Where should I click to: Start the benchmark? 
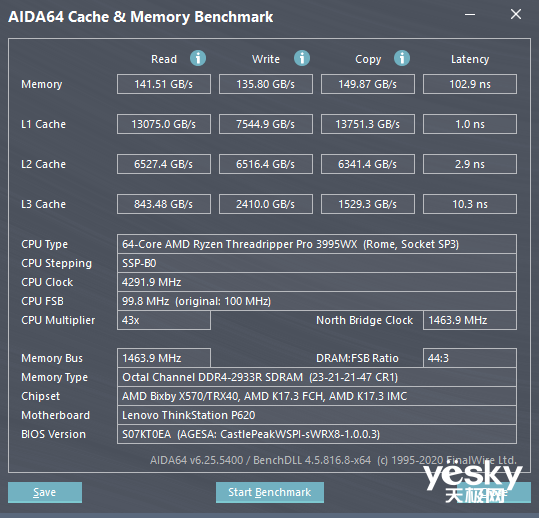pos(270,492)
